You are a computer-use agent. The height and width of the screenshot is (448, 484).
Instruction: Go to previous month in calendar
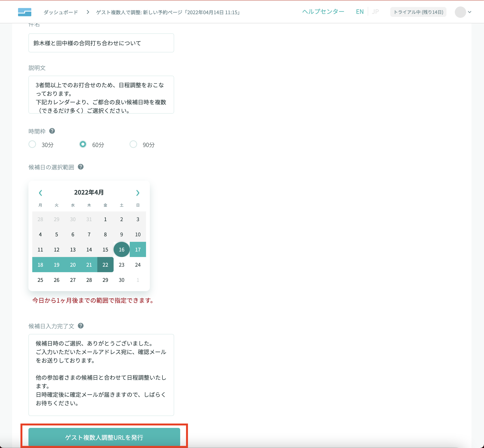pyautogui.click(x=40, y=193)
